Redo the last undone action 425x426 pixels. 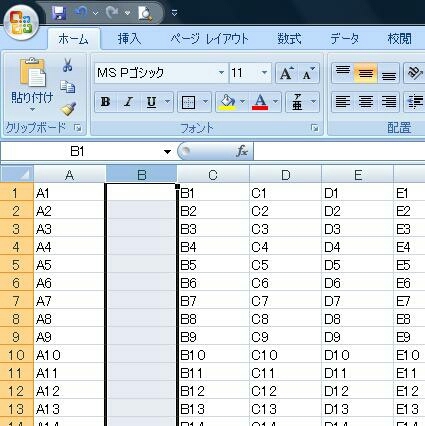point(113,13)
